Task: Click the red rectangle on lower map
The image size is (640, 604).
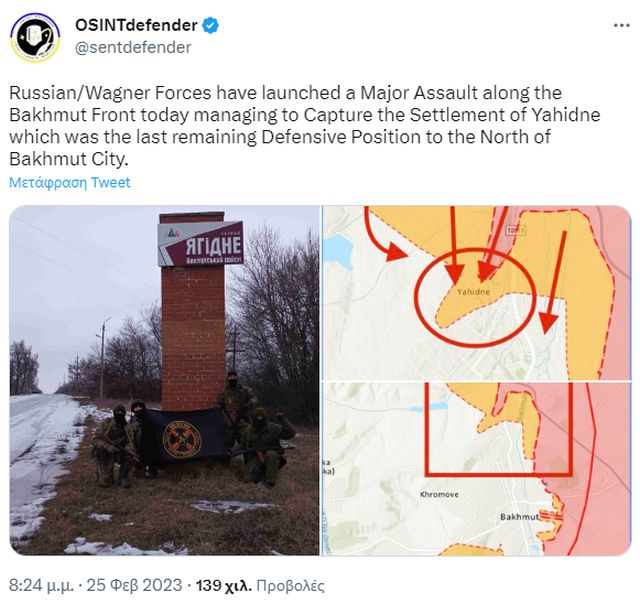Action: tap(498, 429)
